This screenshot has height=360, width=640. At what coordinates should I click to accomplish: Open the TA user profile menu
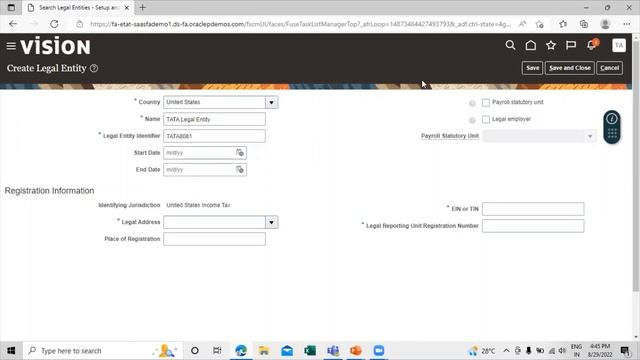619,45
